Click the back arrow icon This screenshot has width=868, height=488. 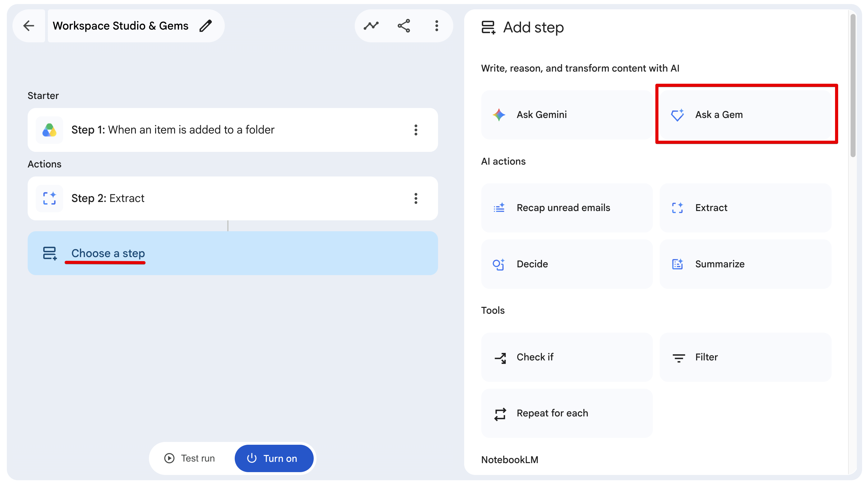[x=29, y=26]
